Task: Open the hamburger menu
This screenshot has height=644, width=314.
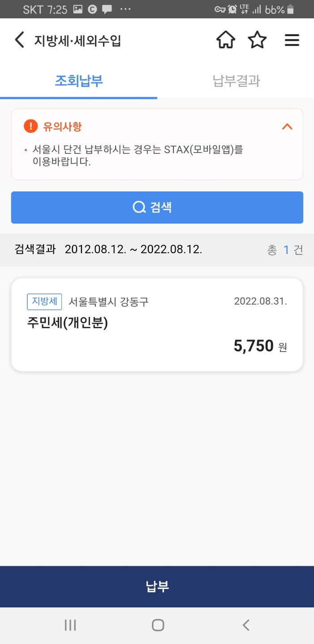Action: (x=292, y=40)
